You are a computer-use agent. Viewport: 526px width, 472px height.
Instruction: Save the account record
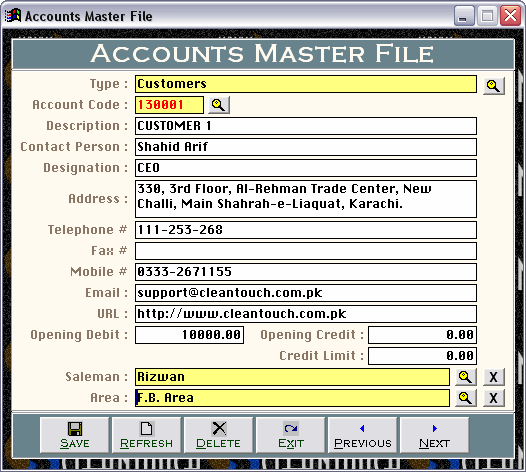point(74,435)
